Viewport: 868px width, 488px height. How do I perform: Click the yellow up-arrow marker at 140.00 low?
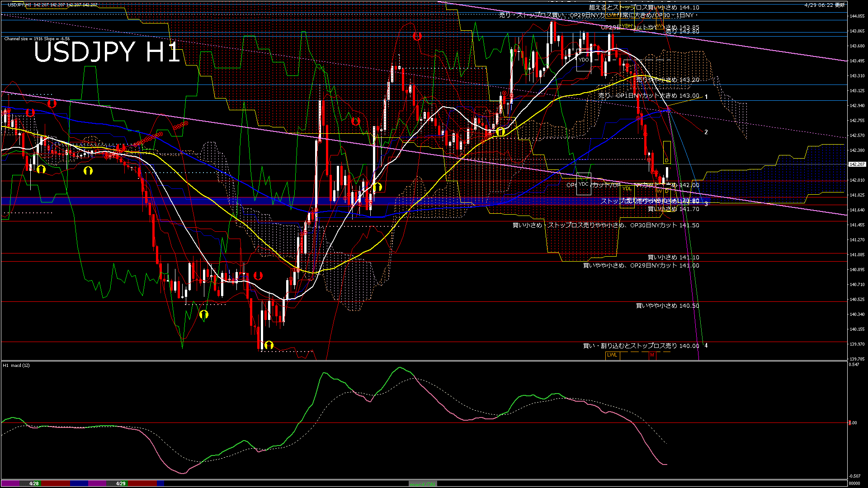point(269,345)
